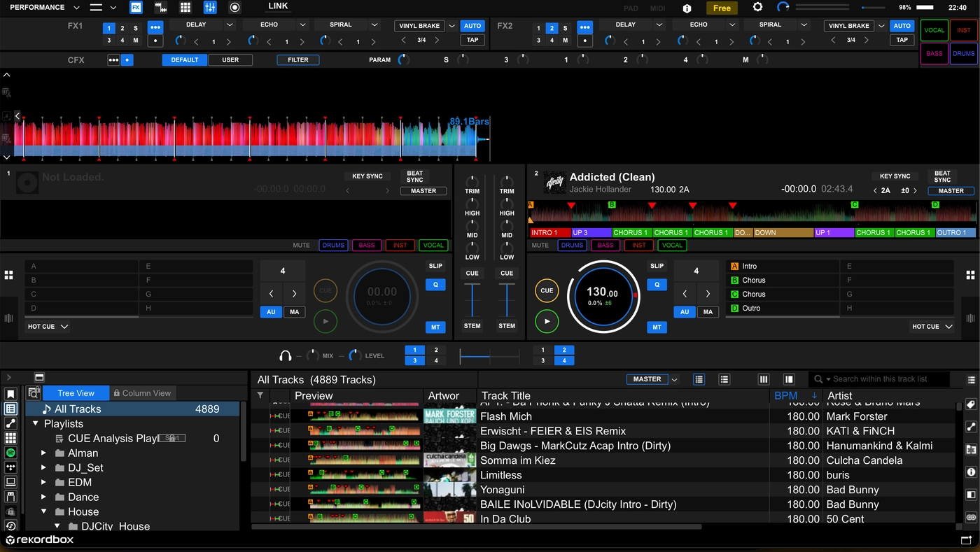Open the track info icon on right edge
Image resolution: width=980 pixels, height=552 pixels.
coord(971,472)
